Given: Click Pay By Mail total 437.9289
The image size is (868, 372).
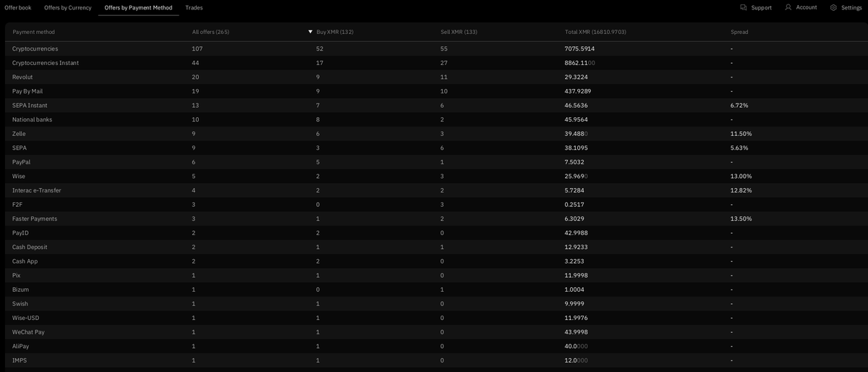Looking at the screenshot, I should pos(578,91).
